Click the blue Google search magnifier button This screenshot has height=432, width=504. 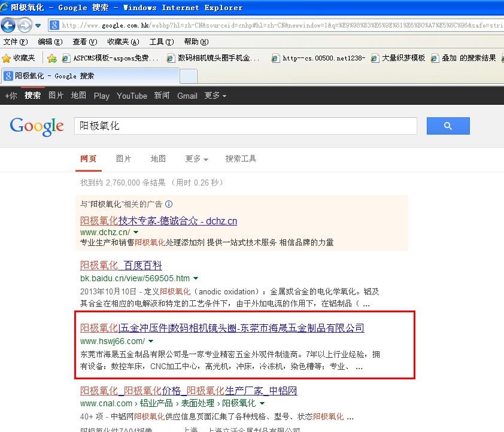tap(448, 126)
